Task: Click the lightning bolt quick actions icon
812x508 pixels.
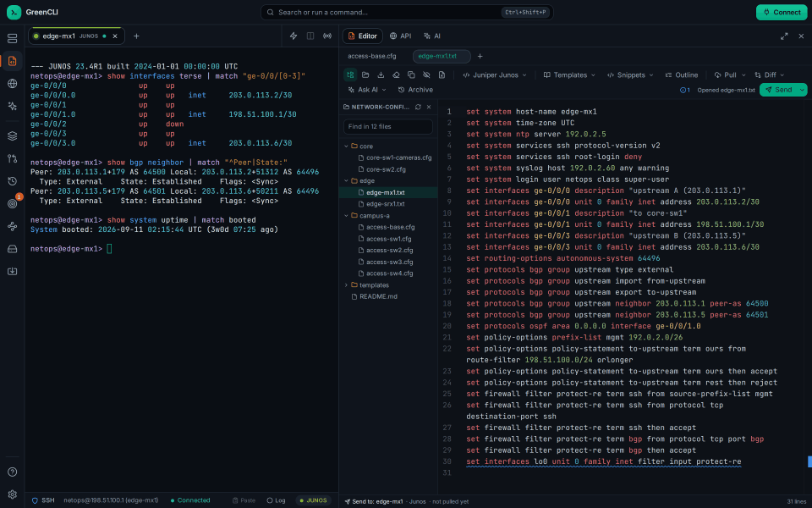Action: click(294, 36)
